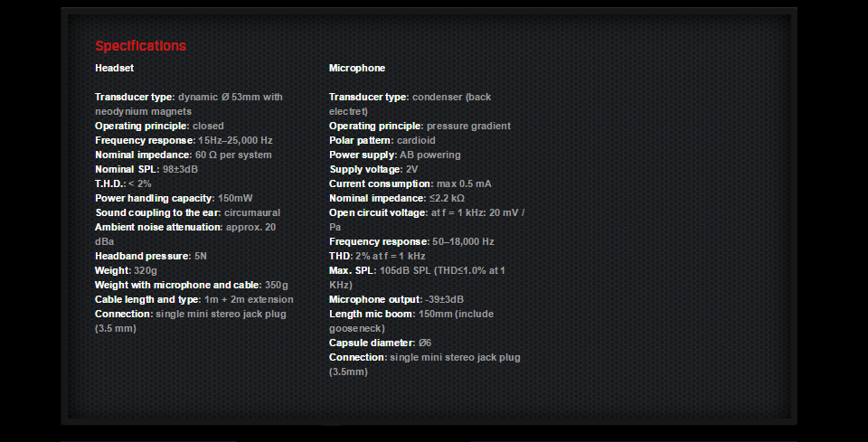Image resolution: width=868 pixels, height=442 pixels.
Task: Click Capsule diameter Ø6 entry
Action: 381,343
